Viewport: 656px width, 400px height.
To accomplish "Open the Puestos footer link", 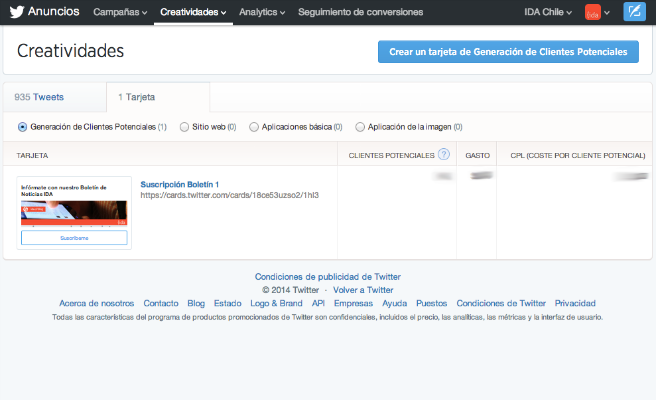I will pyautogui.click(x=432, y=303).
